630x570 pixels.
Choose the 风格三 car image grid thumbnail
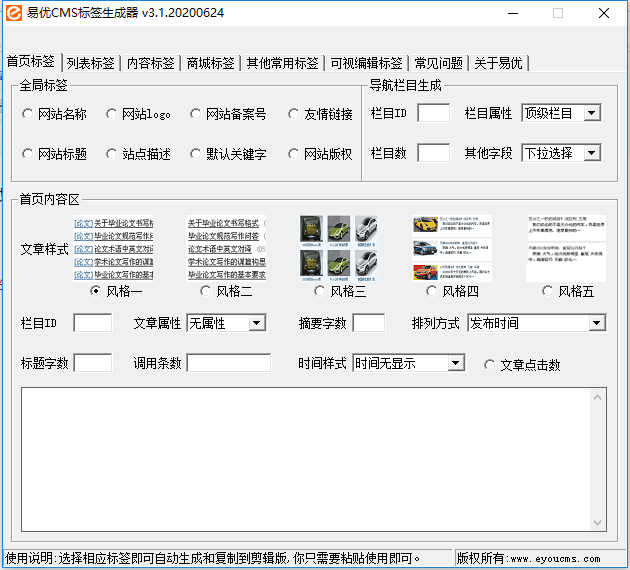(x=340, y=248)
